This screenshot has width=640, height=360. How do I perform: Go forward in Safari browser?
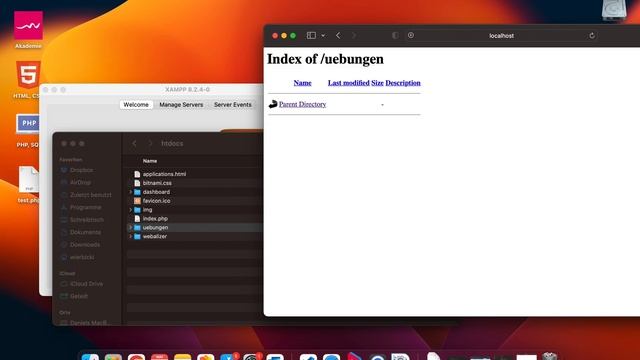(x=353, y=36)
